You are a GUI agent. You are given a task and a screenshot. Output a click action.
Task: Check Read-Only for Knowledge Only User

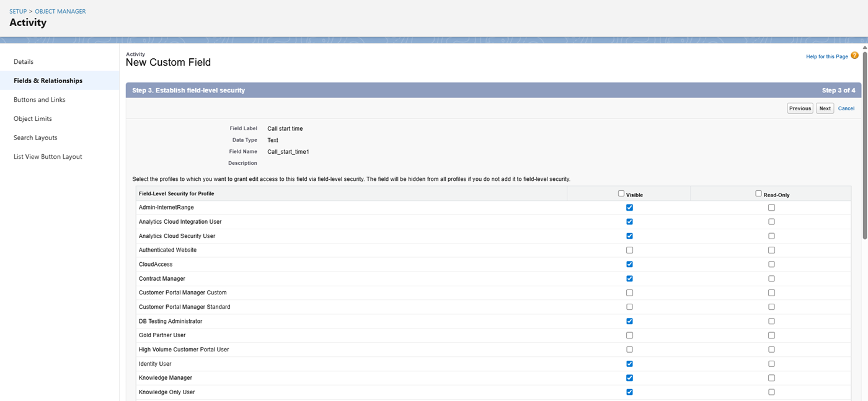(771, 392)
